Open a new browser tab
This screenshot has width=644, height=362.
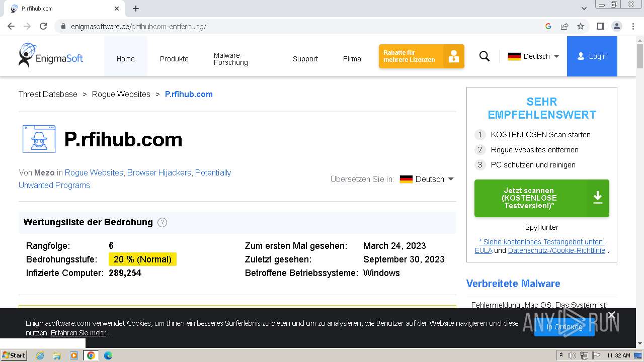click(136, 9)
